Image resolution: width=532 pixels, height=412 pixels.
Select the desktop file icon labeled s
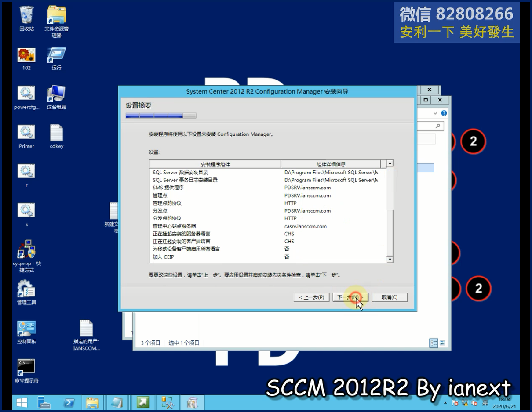click(26, 215)
